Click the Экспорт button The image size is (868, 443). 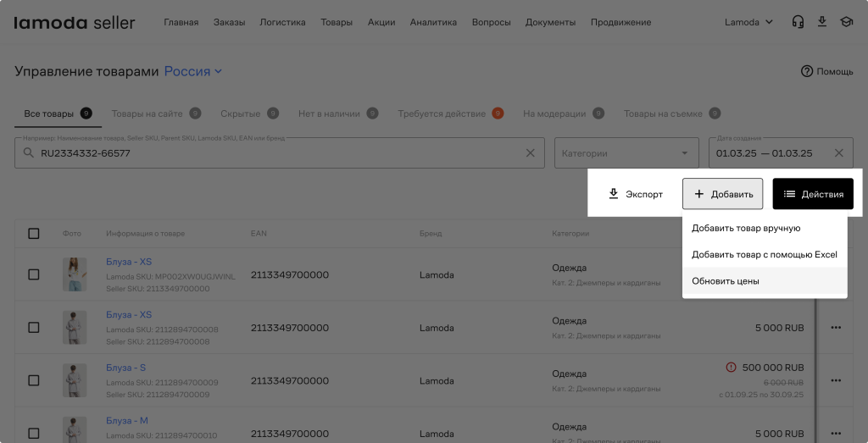[635, 194]
